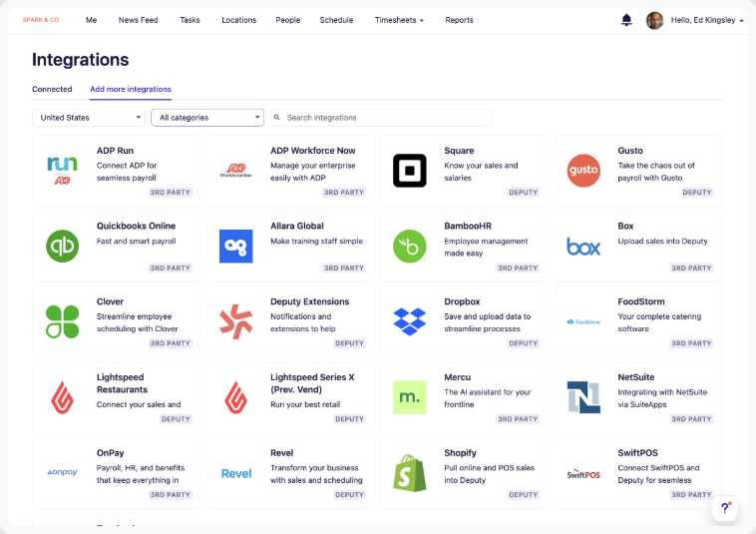Open the Gusto integration title
Image resolution: width=756 pixels, height=534 pixels.
coord(630,151)
